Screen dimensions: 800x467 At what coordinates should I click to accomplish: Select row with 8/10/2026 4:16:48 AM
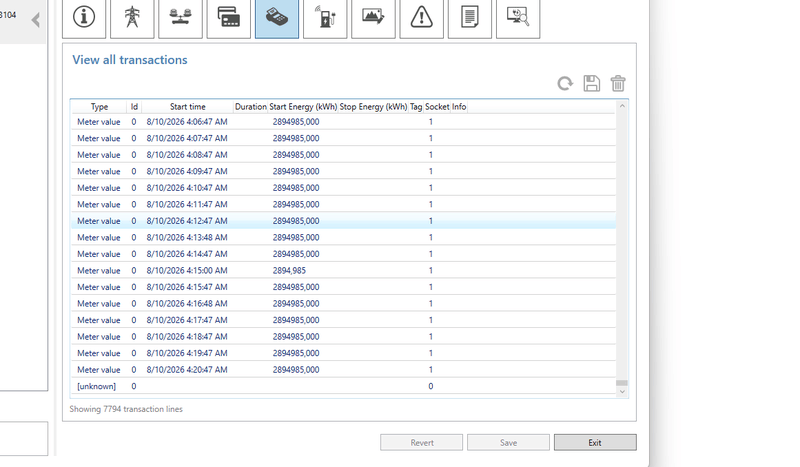(x=343, y=304)
